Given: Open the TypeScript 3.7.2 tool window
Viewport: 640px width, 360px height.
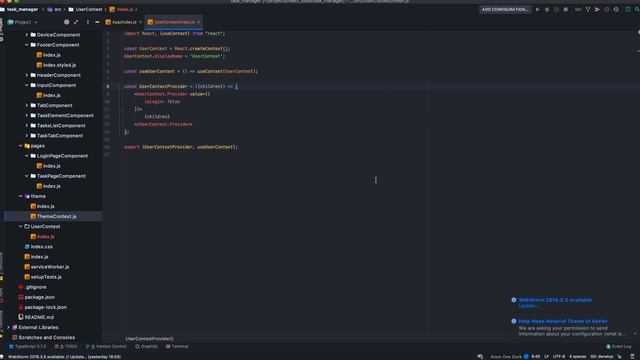Looking at the screenshot, I should (27, 347).
